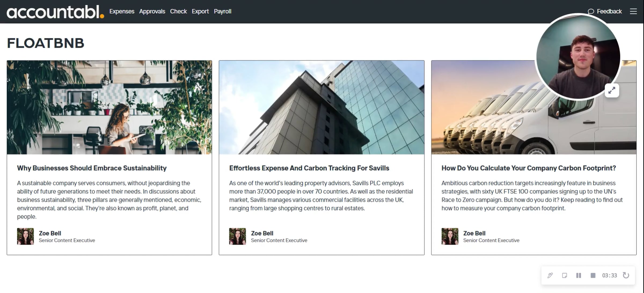
Task: Expand the webcam bubble with arrows icon
Action: coord(612,91)
